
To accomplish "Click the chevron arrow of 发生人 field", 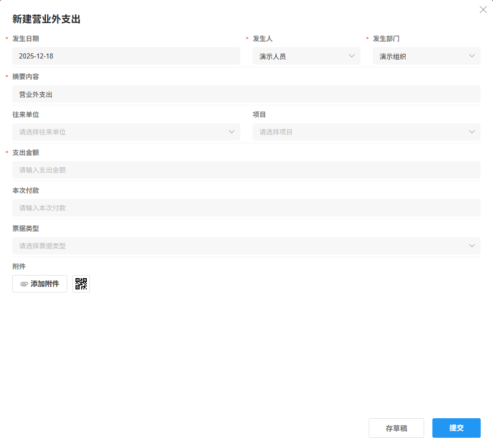I will point(351,56).
